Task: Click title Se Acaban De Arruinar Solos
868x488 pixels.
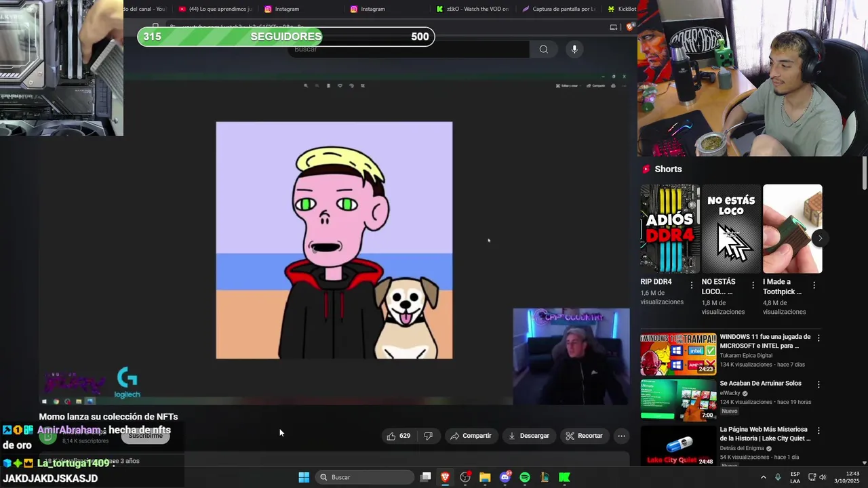Action: pos(760,383)
